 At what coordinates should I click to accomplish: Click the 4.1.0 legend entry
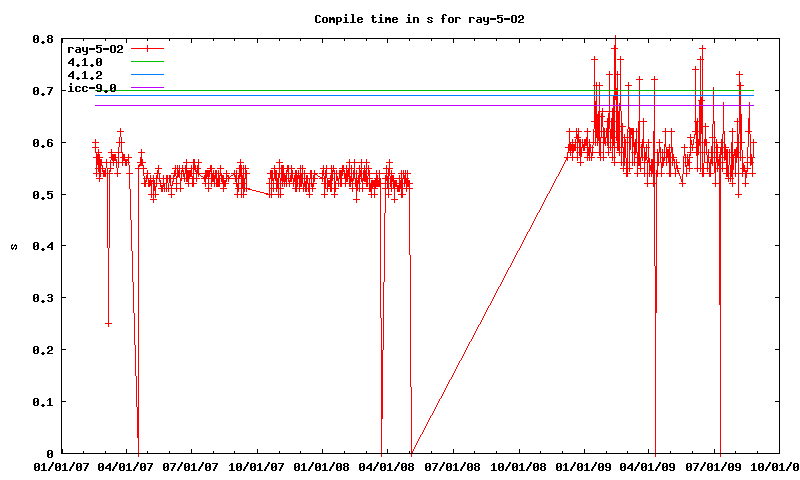pos(85,62)
